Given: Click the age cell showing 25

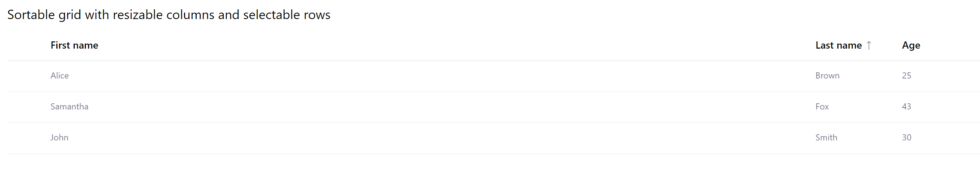Looking at the screenshot, I should click(x=906, y=76).
